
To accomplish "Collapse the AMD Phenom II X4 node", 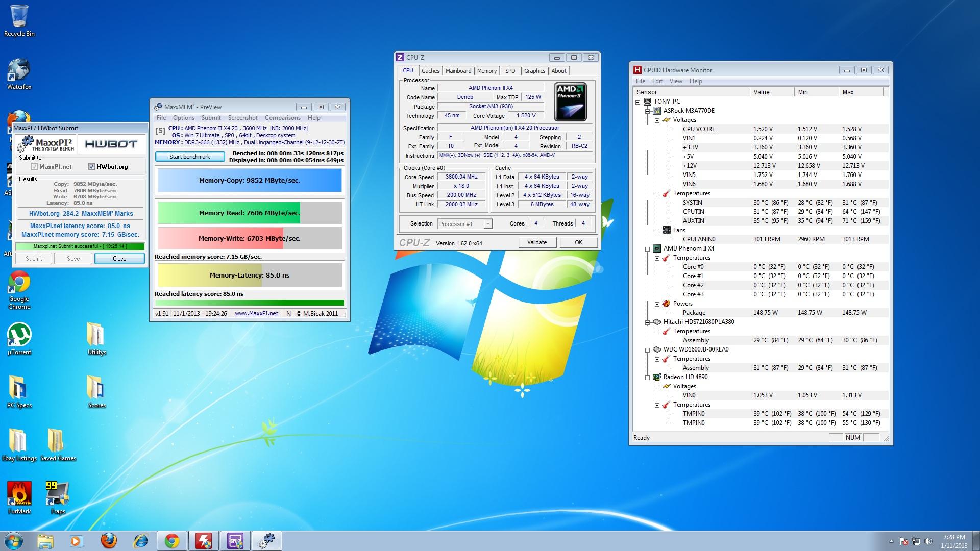I will [x=647, y=248].
